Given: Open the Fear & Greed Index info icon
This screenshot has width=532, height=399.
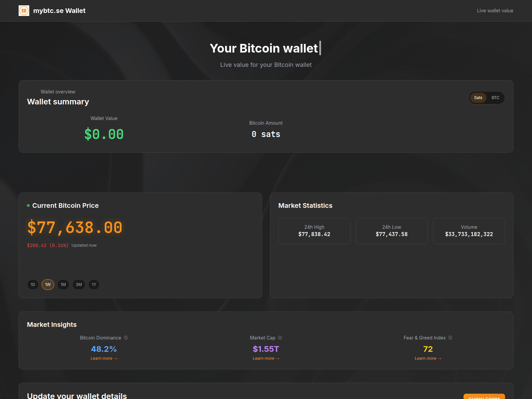Looking at the screenshot, I should coord(450,338).
